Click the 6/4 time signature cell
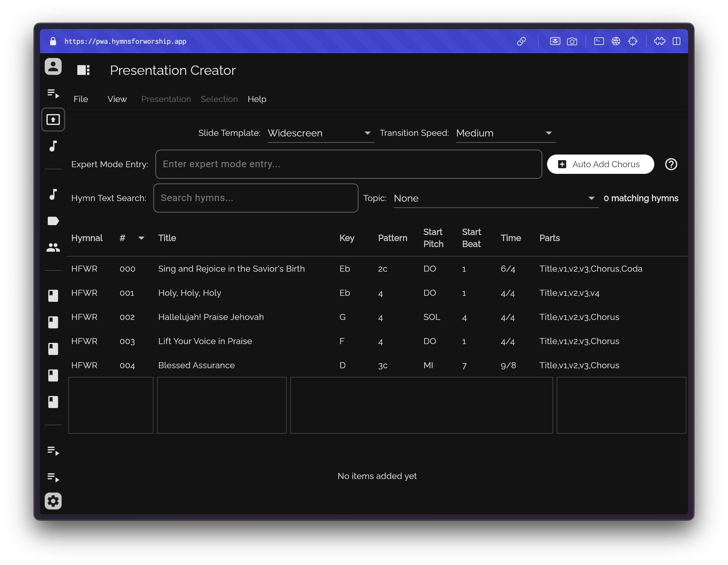 click(x=508, y=269)
